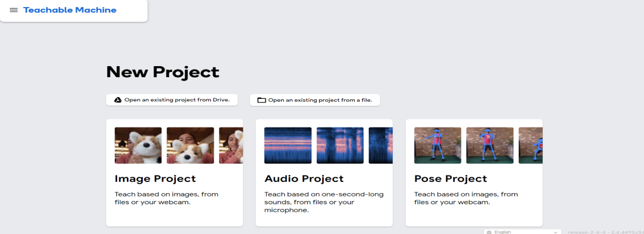Screen dimensions: 644x234
Task: Click the second pose skeleton thumbnail
Action: tap(489, 146)
